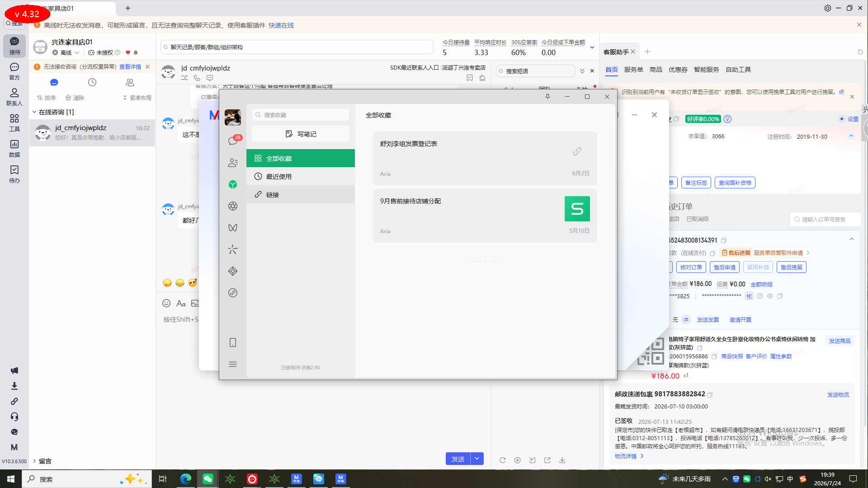Open the settings gear icon in title bar

[828, 8]
